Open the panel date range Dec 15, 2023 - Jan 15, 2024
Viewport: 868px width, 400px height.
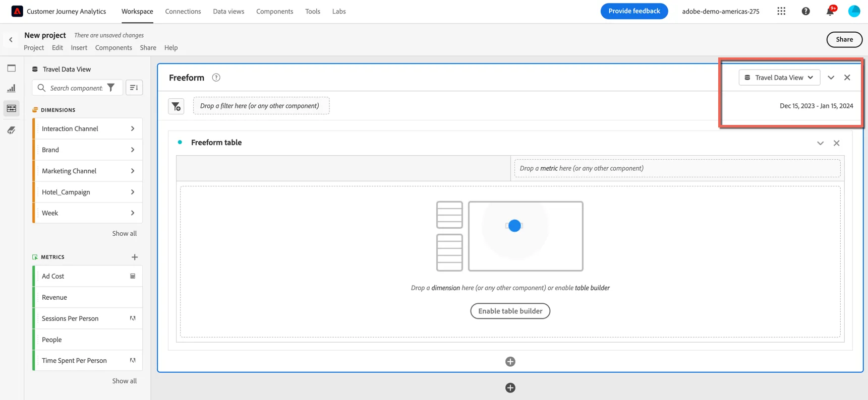tap(817, 106)
